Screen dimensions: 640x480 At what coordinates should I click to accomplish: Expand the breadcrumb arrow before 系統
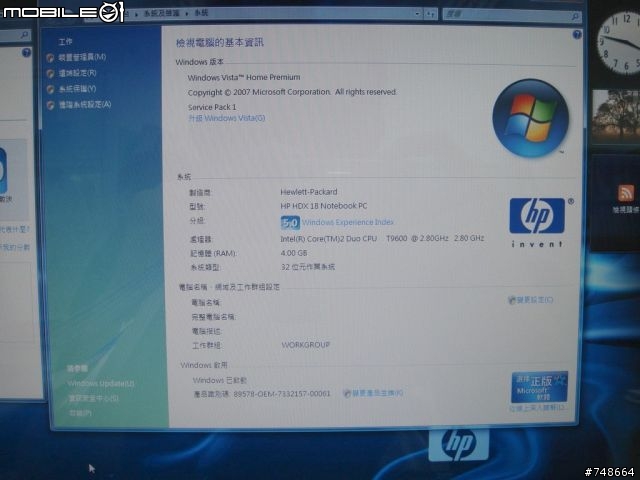(187, 13)
